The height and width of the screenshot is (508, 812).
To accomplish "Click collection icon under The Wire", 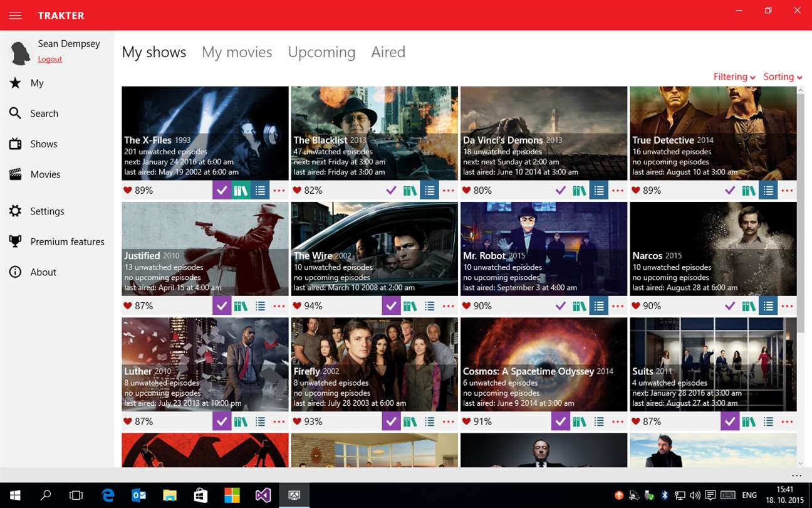I will click(410, 306).
